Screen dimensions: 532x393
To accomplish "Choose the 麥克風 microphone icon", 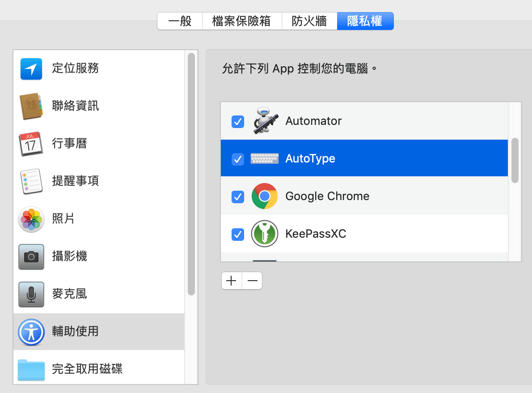I will click(31, 294).
